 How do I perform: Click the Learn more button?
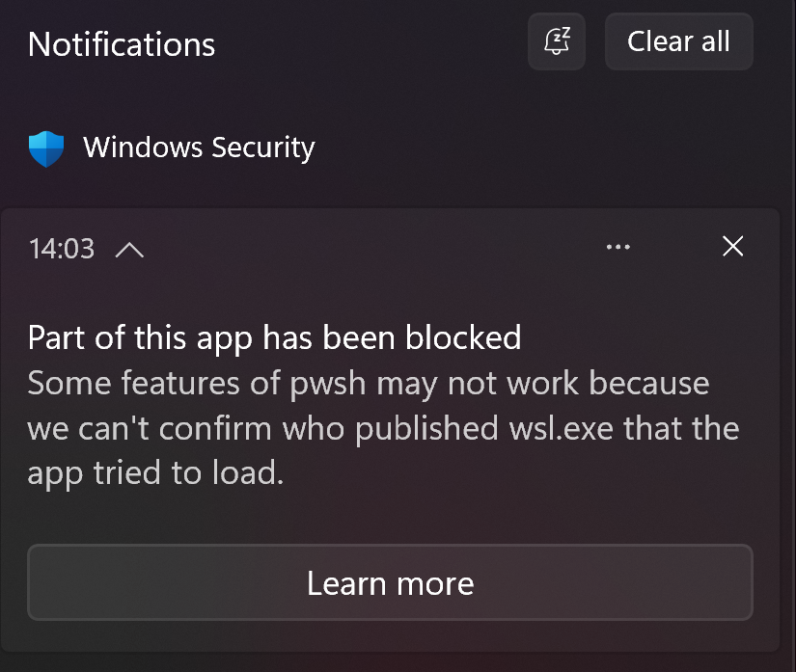tap(390, 582)
